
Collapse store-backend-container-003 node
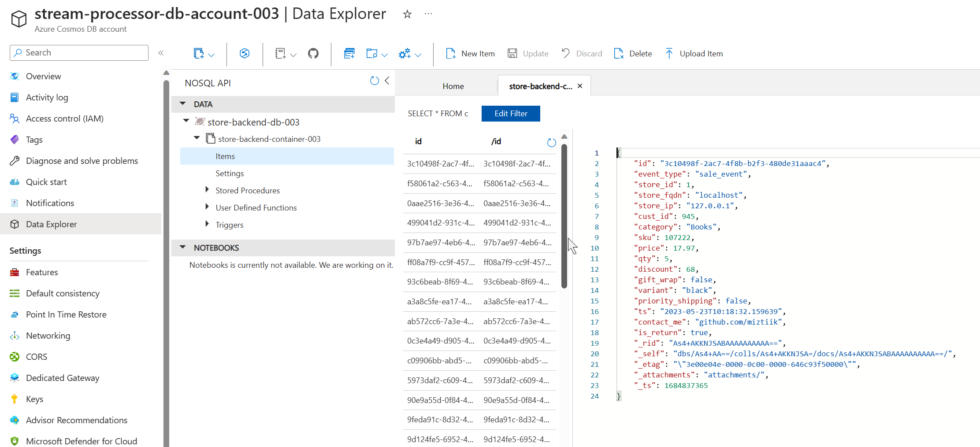click(197, 138)
